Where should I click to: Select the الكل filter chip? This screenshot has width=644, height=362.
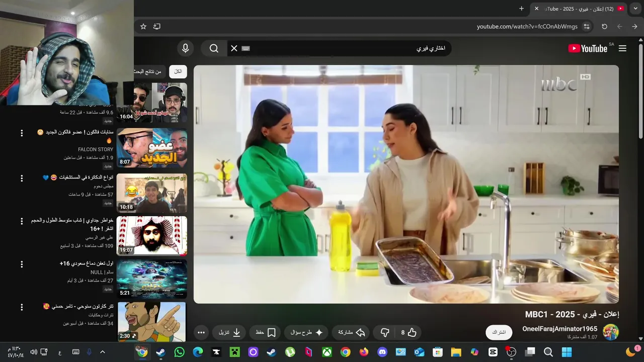point(178,72)
